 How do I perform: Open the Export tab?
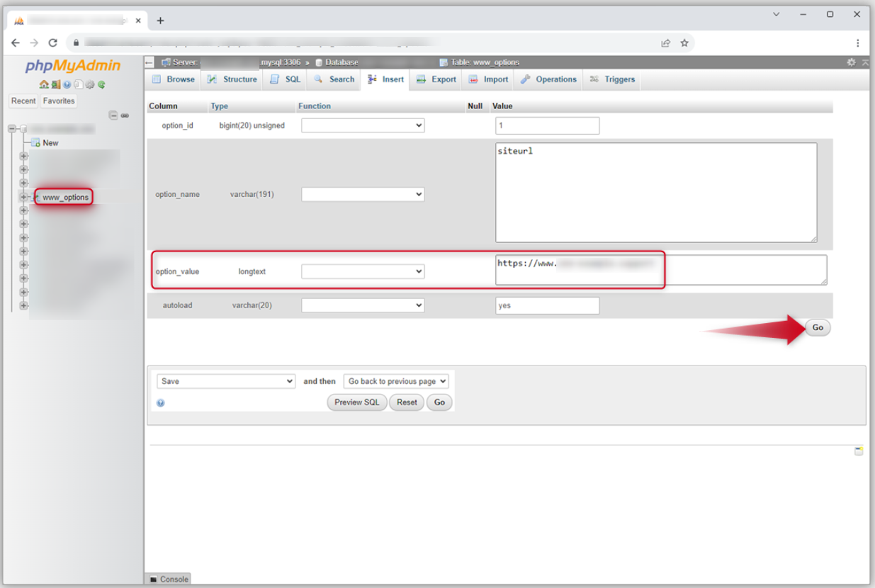point(436,79)
